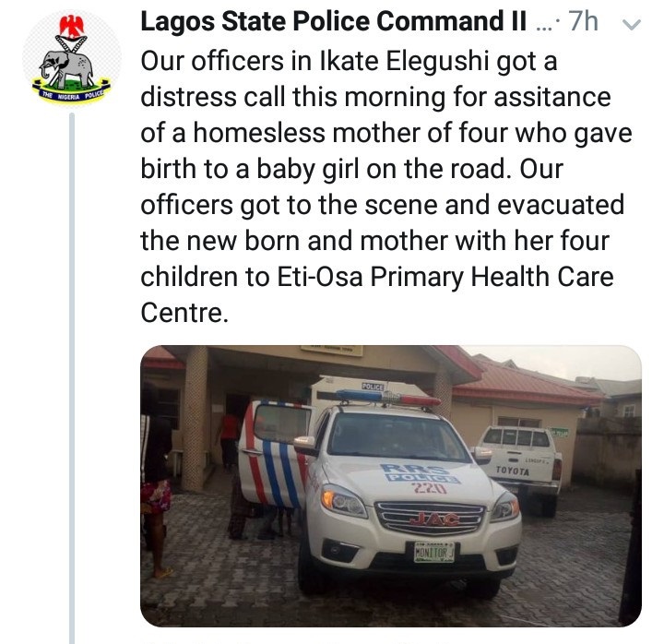Click the thread line below the avatar

71,369
